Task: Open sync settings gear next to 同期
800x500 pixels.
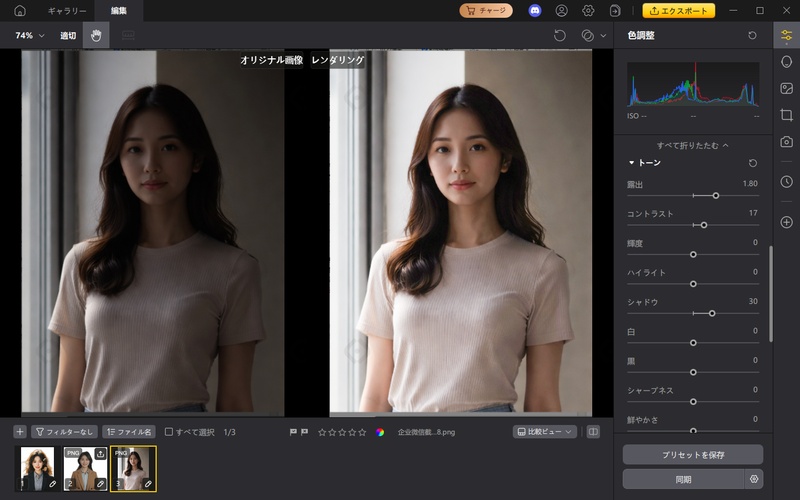Action: point(754,479)
